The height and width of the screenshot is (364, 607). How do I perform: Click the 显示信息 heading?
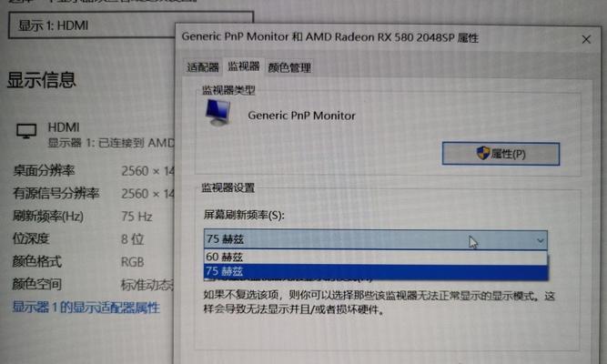click(x=42, y=80)
